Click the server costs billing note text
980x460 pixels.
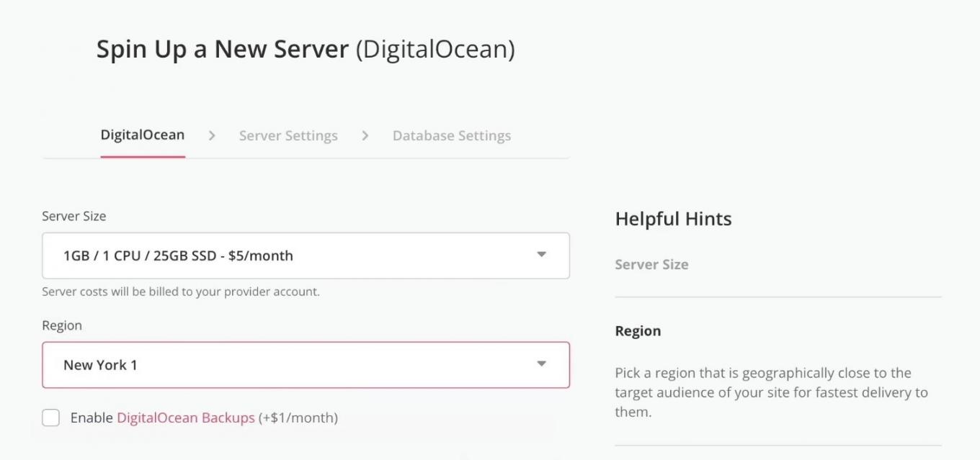pyautogui.click(x=181, y=292)
